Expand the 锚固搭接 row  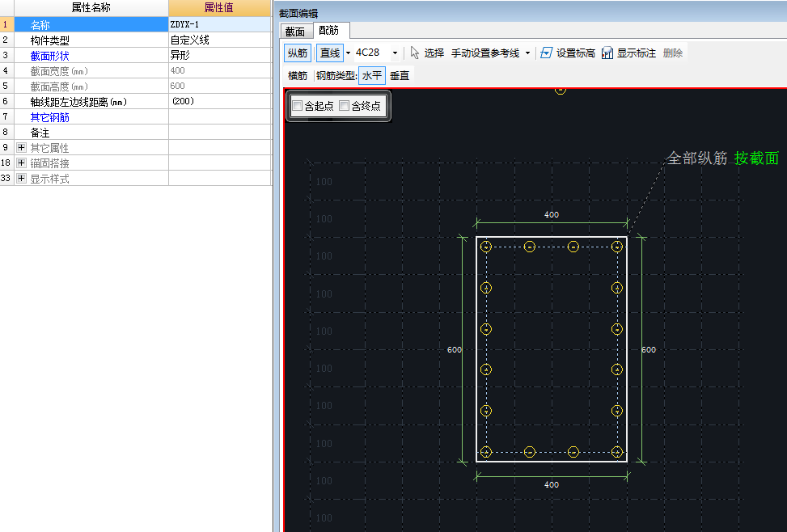coord(21,163)
